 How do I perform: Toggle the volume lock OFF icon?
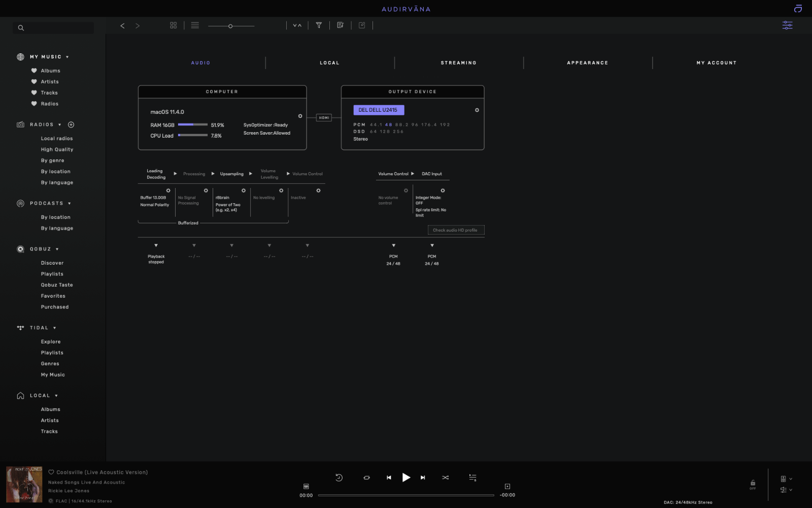(753, 484)
